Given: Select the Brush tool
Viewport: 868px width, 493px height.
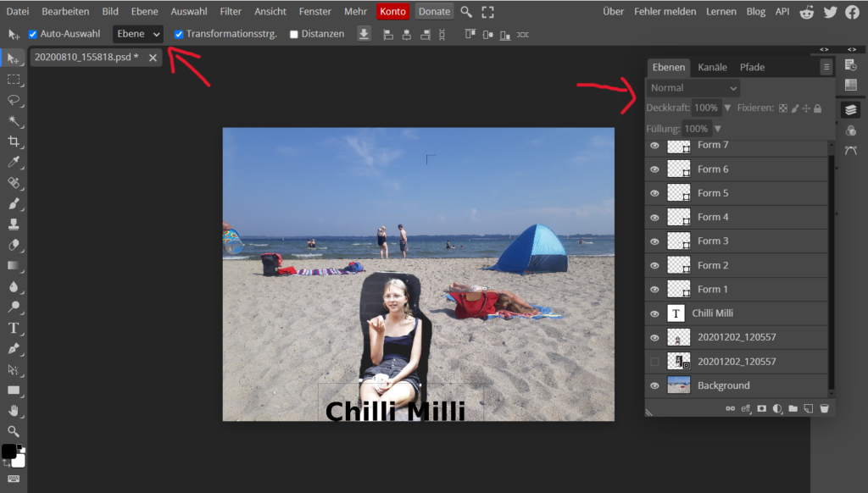Looking at the screenshot, I should (x=14, y=203).
